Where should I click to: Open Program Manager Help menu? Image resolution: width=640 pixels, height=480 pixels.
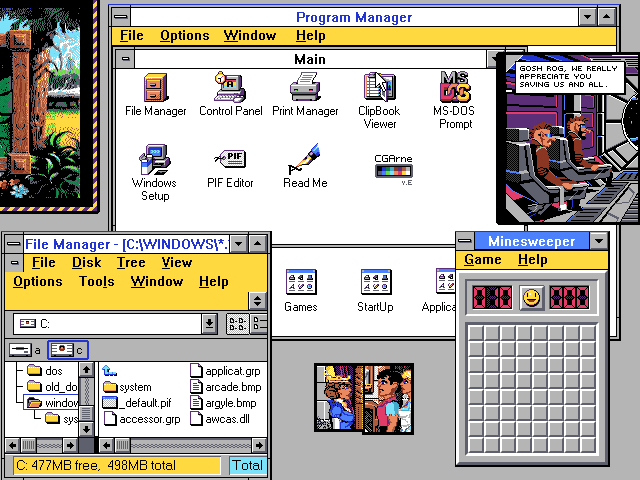pos(311,36)
